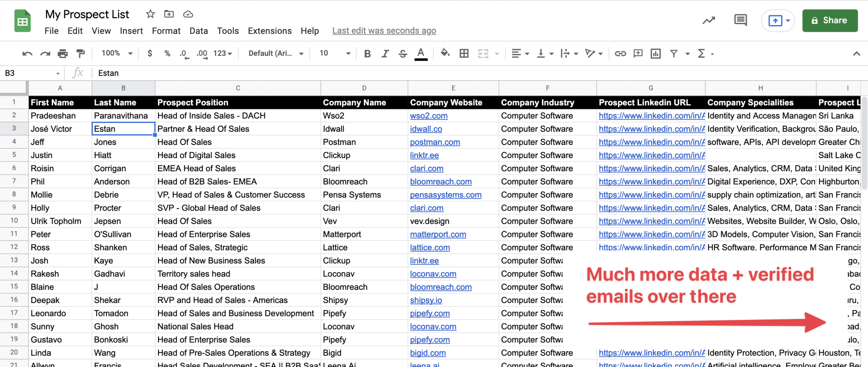Click the name box showing B3
This screenshot has width=868, height=367.
(x=32, y=73)
